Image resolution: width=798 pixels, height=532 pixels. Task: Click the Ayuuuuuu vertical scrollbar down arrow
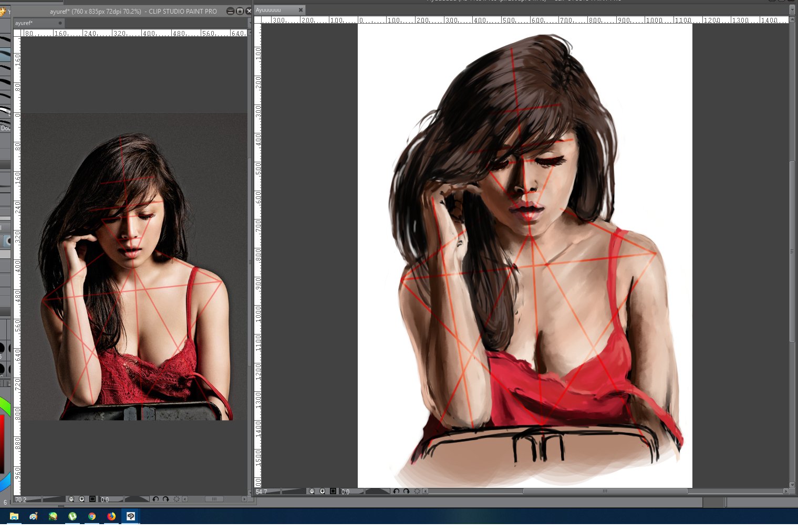pos(792,485)
